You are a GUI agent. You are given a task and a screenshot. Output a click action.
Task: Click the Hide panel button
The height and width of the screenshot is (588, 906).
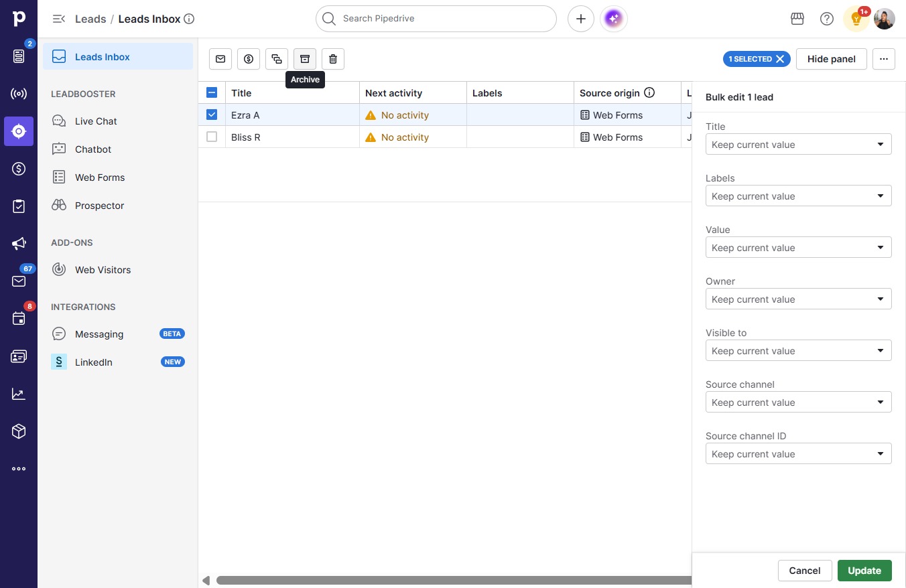pyautogui.click(x=831, y=59)
